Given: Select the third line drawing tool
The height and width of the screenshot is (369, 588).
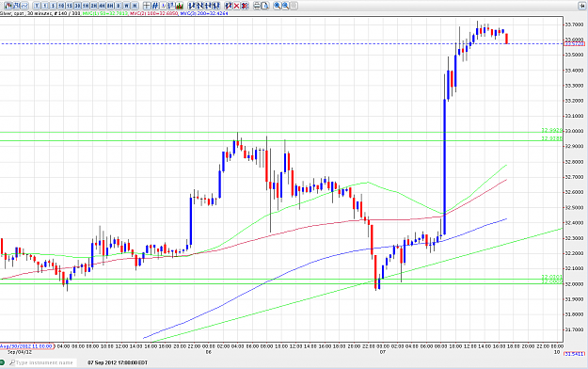Looking at the screenshot, I should coord(208,6).
